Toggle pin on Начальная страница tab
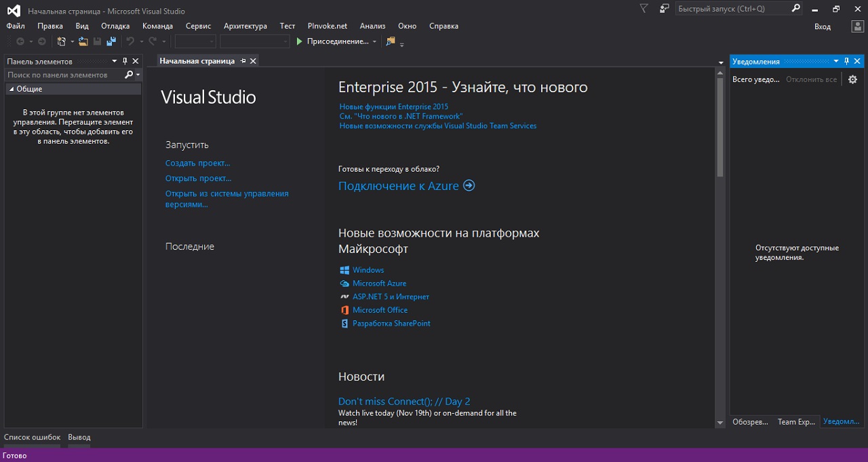The image size is (868, 462). coord(243,61)
